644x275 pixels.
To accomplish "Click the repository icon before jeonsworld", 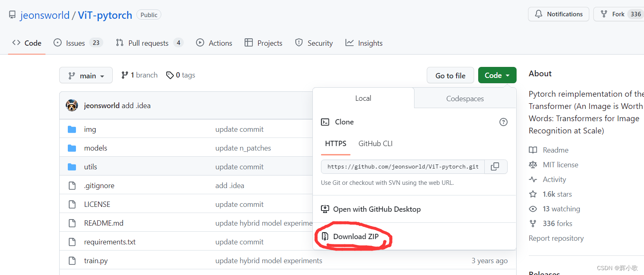I will (12, 15).
